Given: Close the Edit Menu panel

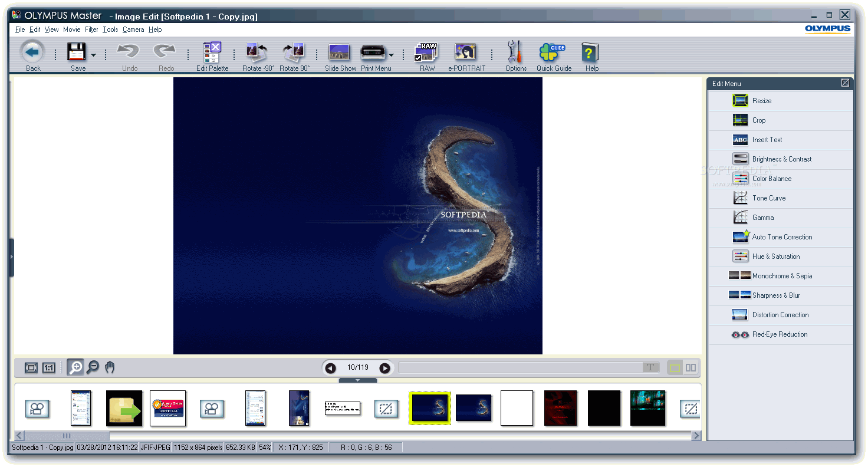Looking at the screenshot, I should (845, 83).
